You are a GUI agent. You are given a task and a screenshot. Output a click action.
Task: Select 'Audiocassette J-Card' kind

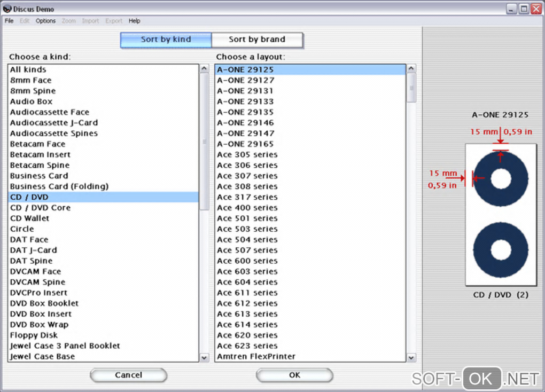coord(103,123)
